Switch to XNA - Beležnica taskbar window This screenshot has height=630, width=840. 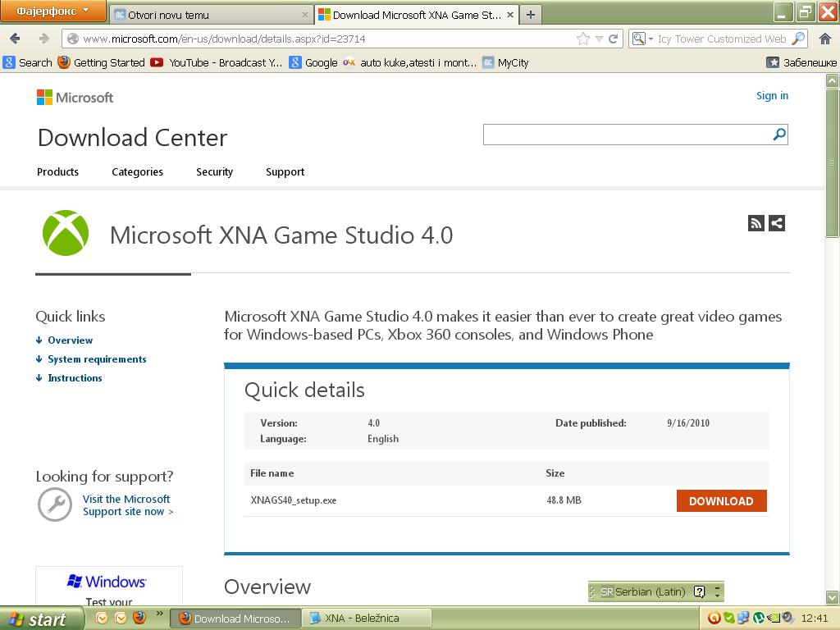367,619
